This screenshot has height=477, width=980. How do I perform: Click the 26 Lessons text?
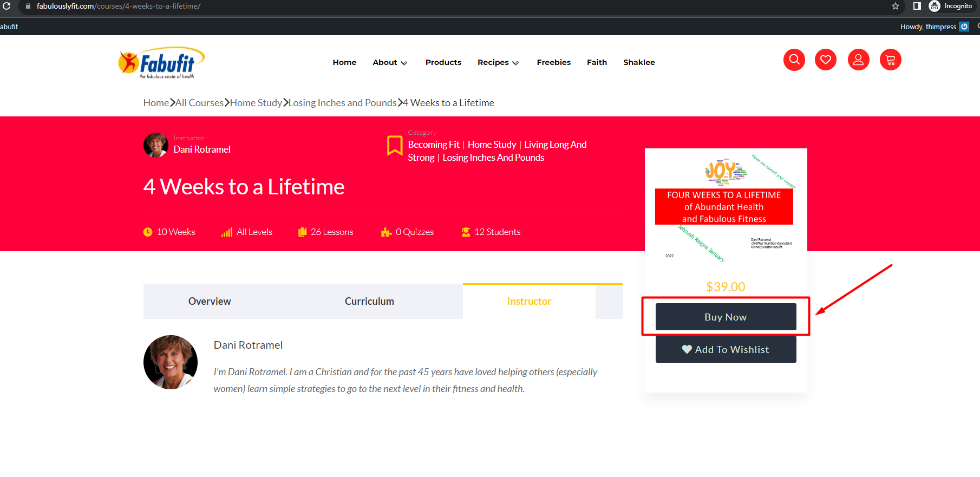pyautogui.click(x=332, y=232)
